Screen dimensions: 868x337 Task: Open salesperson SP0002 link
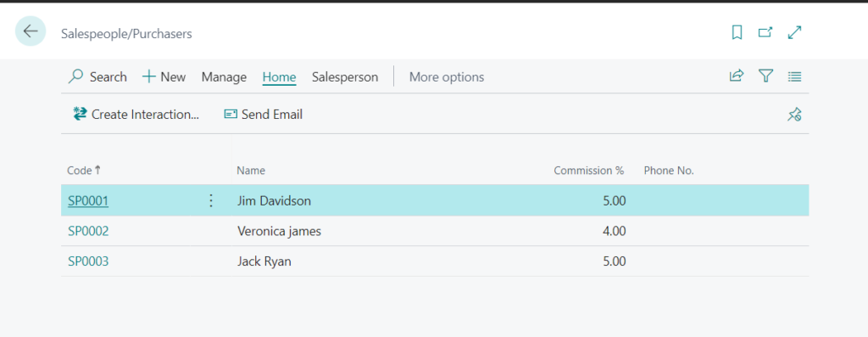(88, 231)
